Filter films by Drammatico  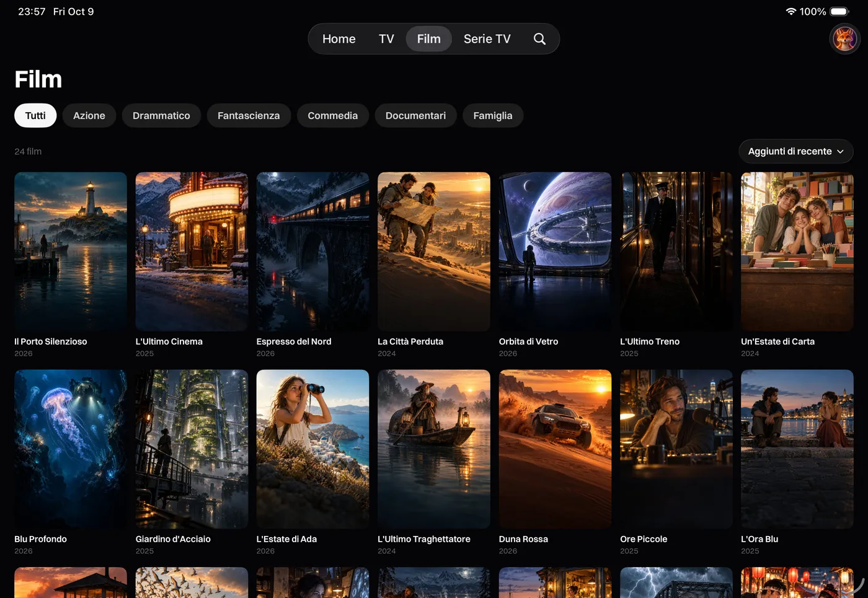pos(161,116)
